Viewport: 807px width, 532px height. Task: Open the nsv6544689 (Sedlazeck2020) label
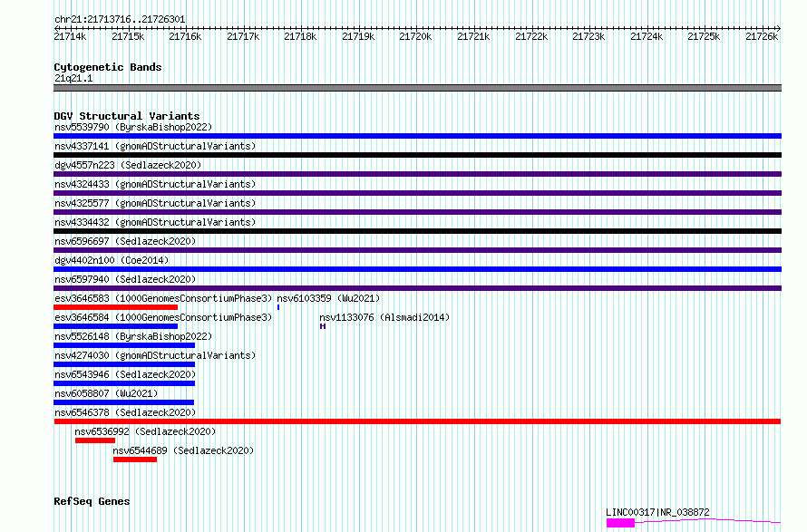183,450
